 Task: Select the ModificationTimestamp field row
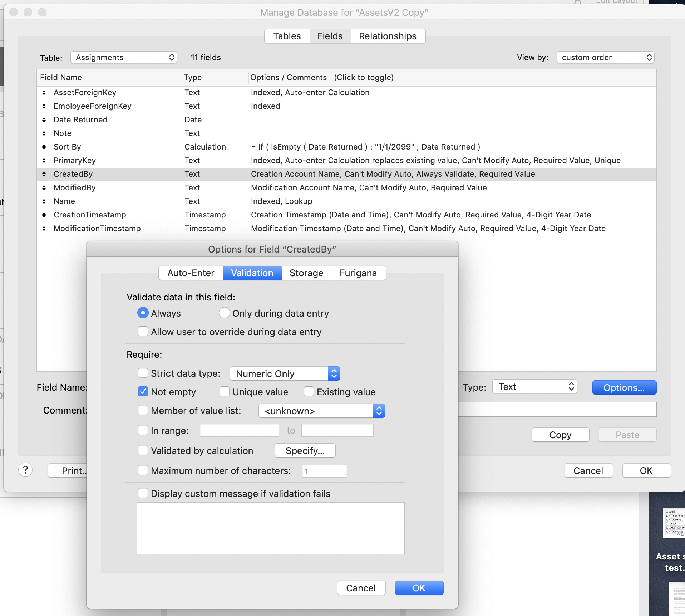347,229
